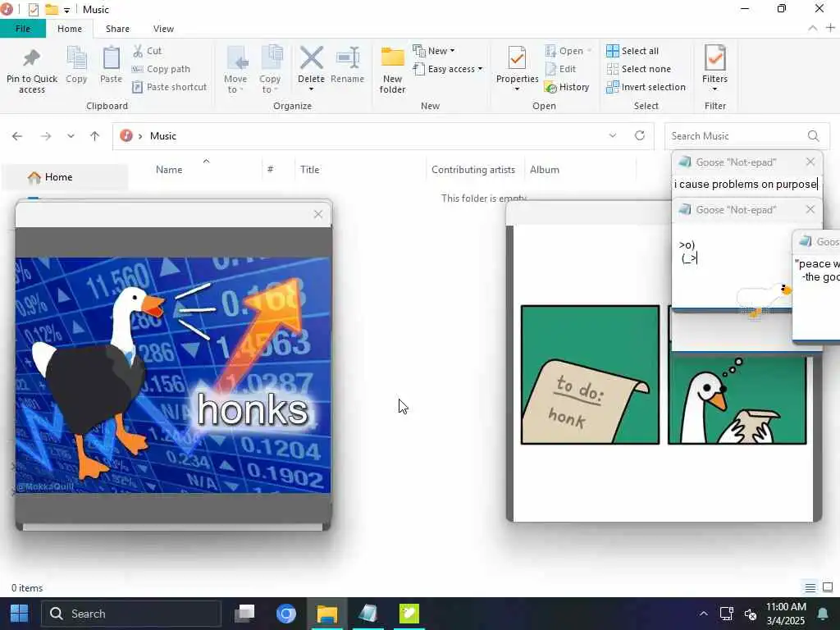This screenshot has height=630, width=840.
Task: Open recent locations dropdown
Action: [x=71, y=136]
